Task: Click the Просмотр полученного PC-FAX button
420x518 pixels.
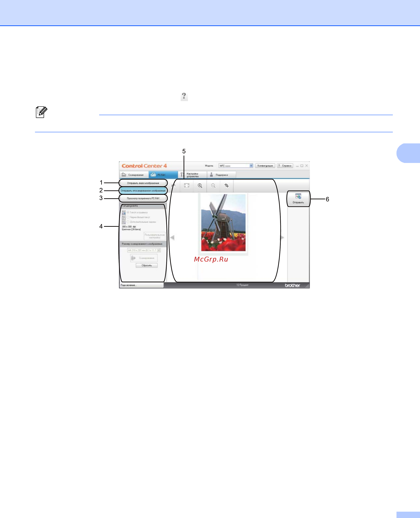Action: point(143,198)
